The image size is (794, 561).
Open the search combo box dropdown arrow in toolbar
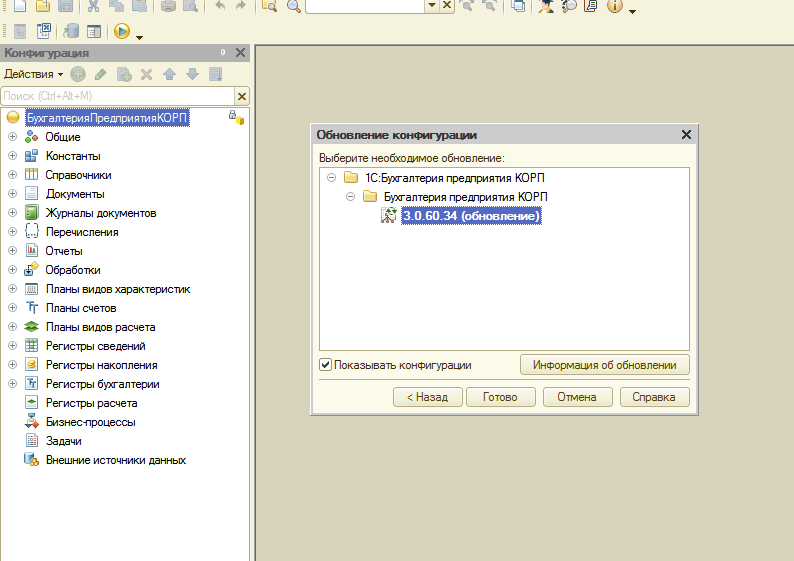tap(432, 6)
